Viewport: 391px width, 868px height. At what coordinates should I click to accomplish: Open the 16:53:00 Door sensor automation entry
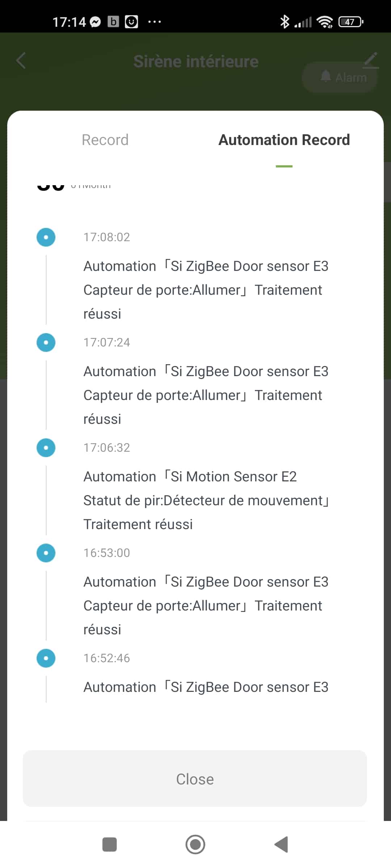coord(206,606)
